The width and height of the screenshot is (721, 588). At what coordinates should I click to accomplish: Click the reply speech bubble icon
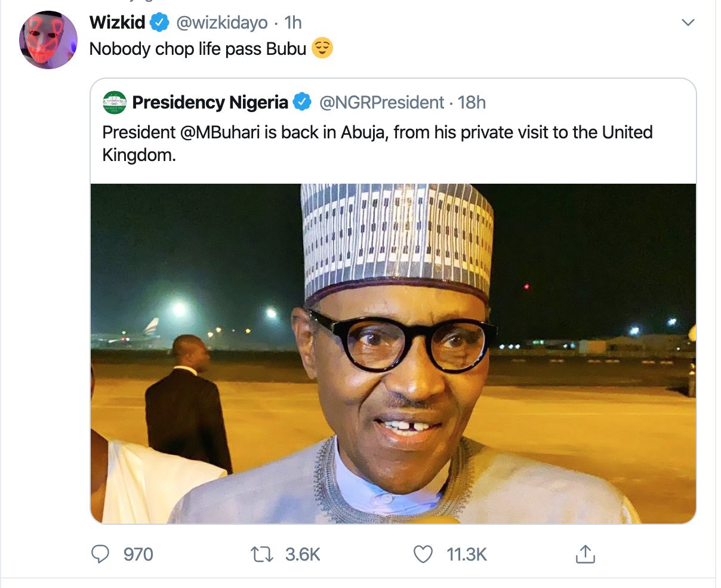pyautogui.click(x=100, y=555)
